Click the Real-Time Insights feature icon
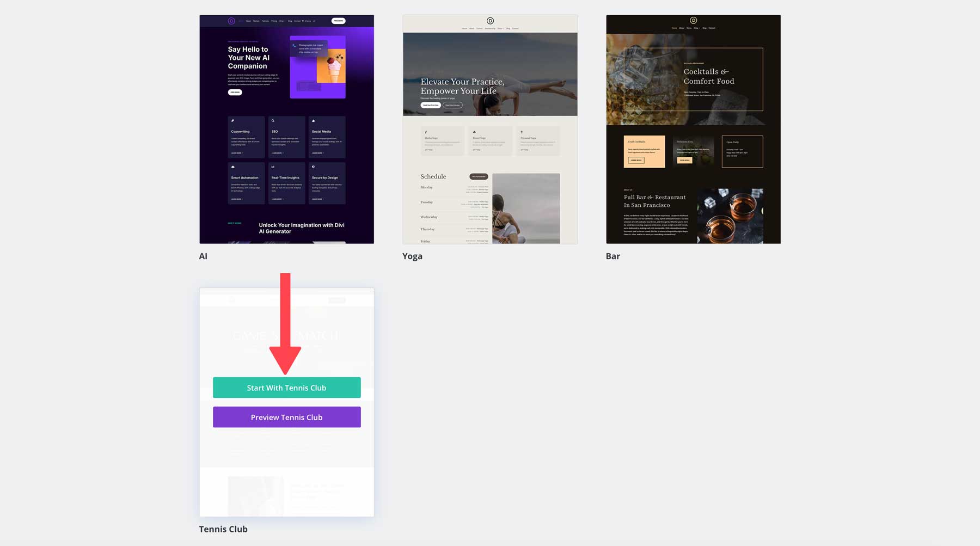 pos(273,167)
